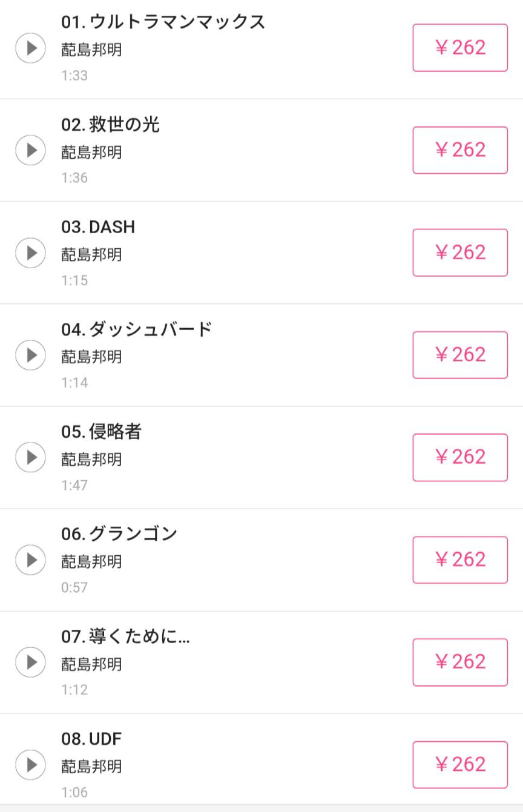This screenshot has height=812, width=523.
Task: Tap artist name 蓜島邦明 under UDF
Action: point(91,767)
